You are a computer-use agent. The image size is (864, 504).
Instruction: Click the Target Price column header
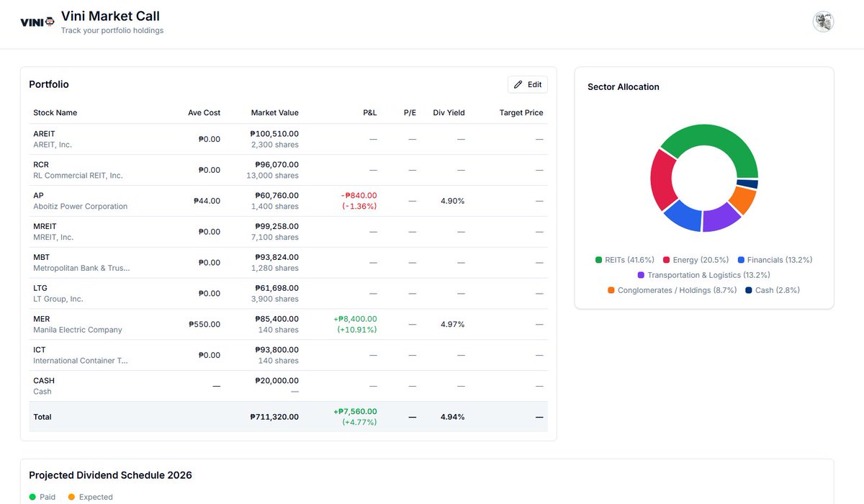point(521,113)
